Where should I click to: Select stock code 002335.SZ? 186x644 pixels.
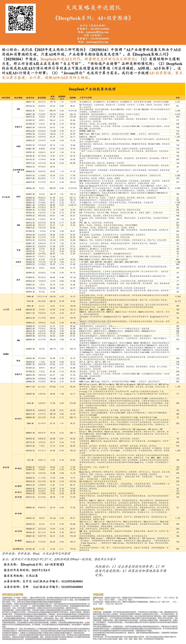pos(30,145)
